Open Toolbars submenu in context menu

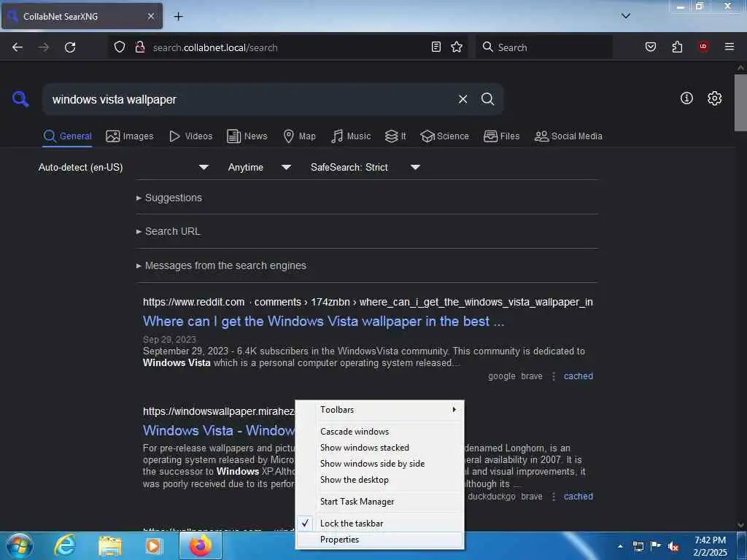tap(379, 410)
